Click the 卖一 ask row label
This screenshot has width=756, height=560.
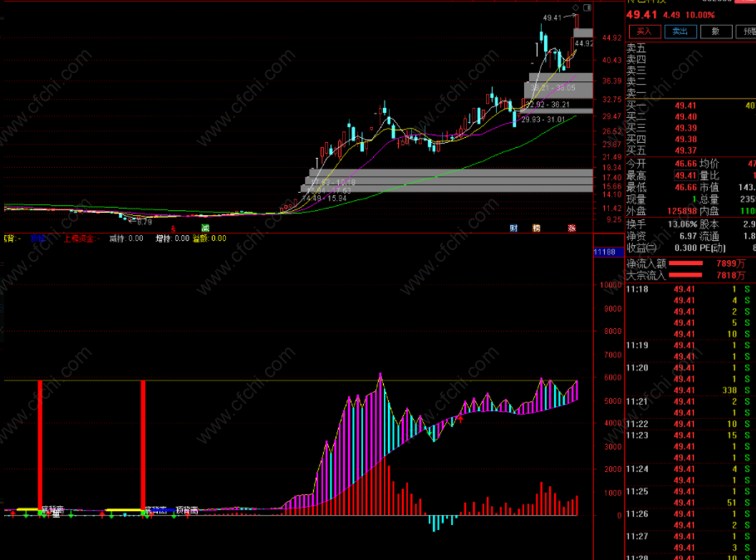coord(636,93)
